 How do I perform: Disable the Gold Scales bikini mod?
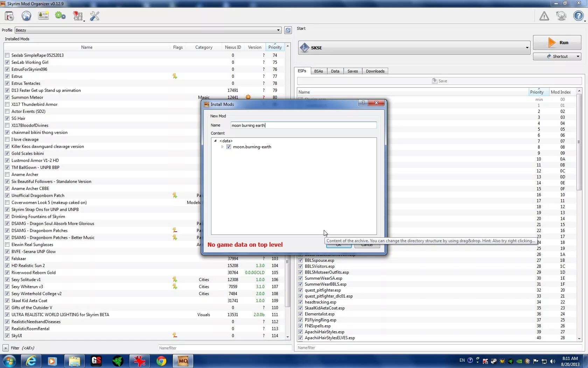pyautogui.click(x=7, y=154)
